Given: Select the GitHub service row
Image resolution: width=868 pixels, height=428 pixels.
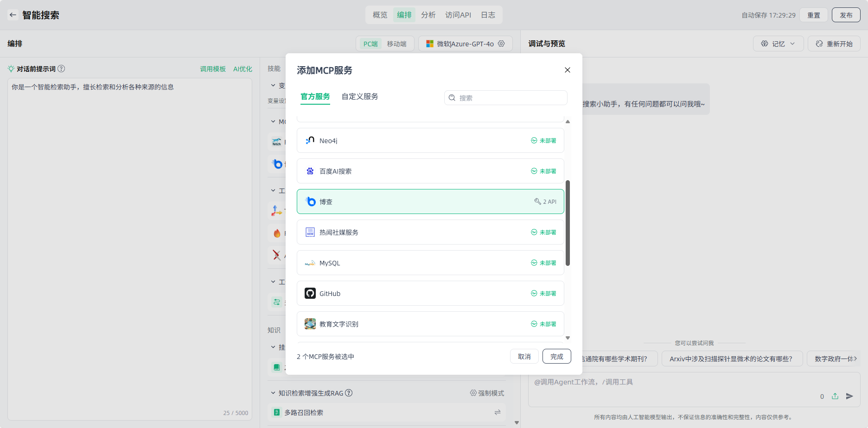Looking at the screenshot, I should pos(430,293).
